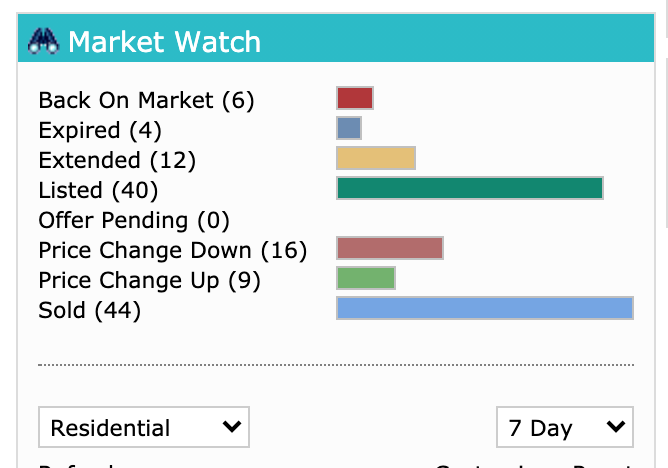Click the Market Watch binoculars icon
This screenshot has height=468, width=668.
43,41
